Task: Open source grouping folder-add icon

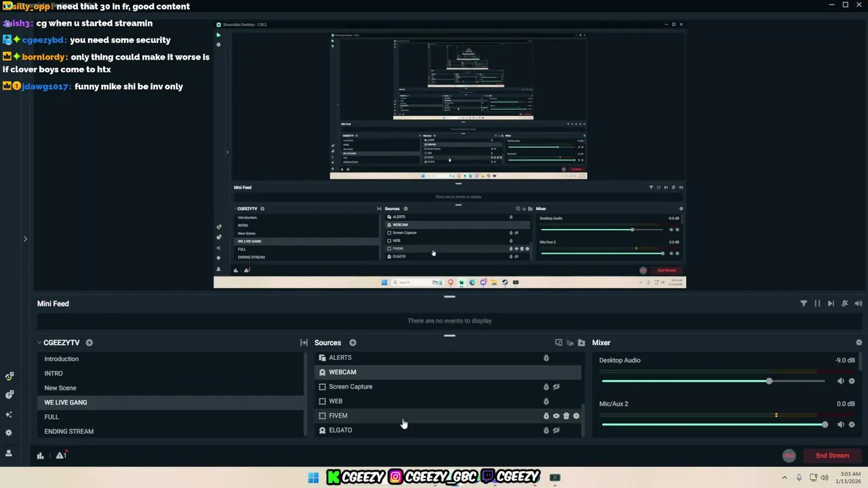Action: (x=581, y=343)
